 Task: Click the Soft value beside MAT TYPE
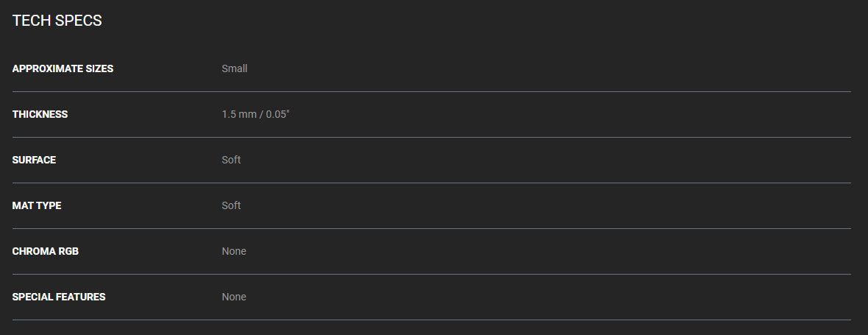tap(232, 205)
